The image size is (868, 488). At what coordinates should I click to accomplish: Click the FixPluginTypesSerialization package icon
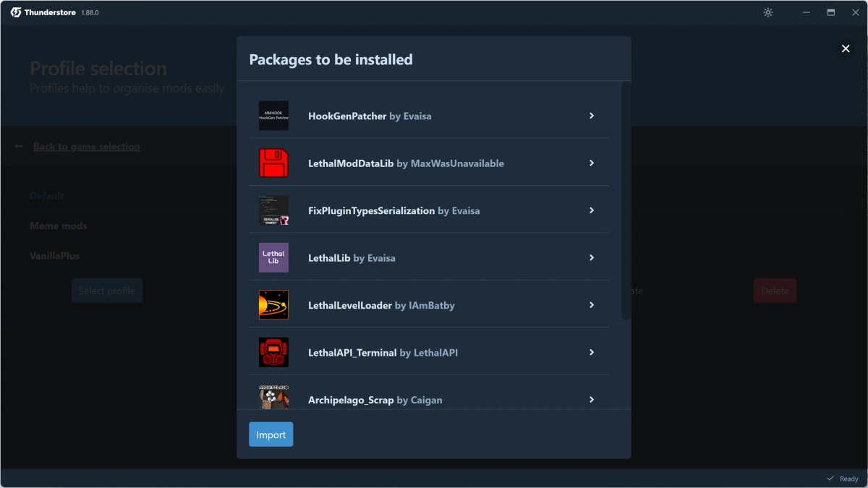273,210
